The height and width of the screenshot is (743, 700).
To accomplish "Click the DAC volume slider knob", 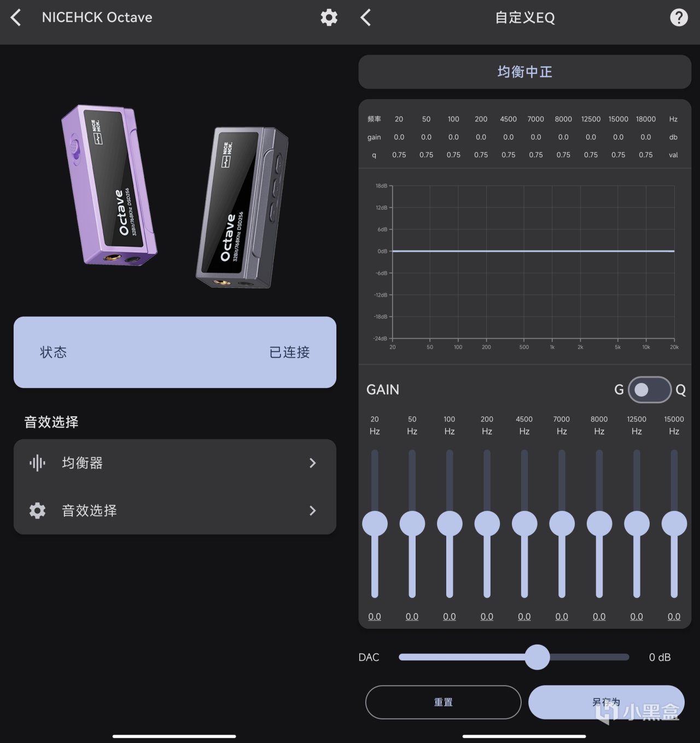I will coord(537,657).
